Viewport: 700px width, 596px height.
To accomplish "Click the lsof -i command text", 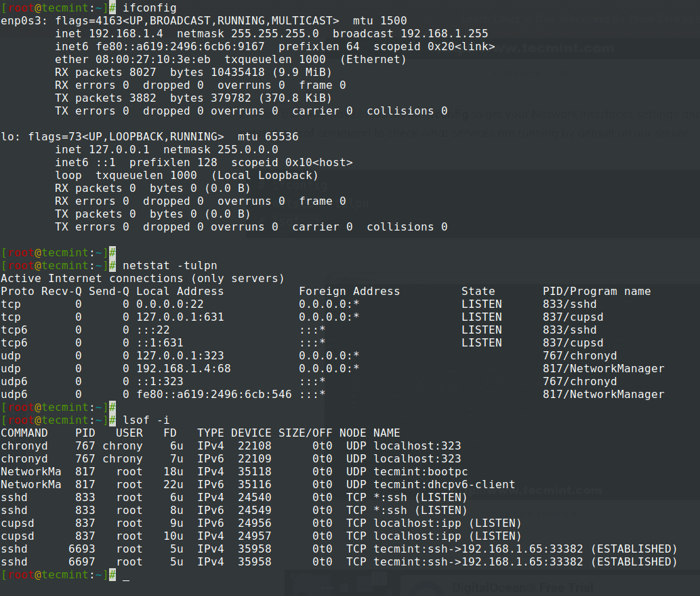I will (x=146, y=420).
